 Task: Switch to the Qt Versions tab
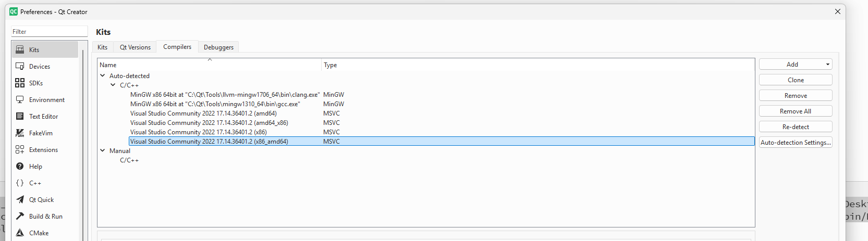click(135, 47)
